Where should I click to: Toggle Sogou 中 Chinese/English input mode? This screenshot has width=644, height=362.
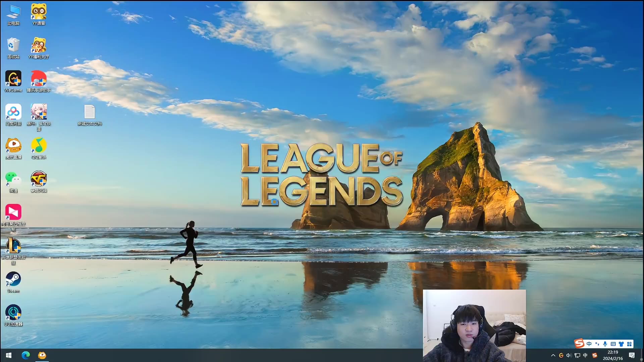(x=589, y=344)
